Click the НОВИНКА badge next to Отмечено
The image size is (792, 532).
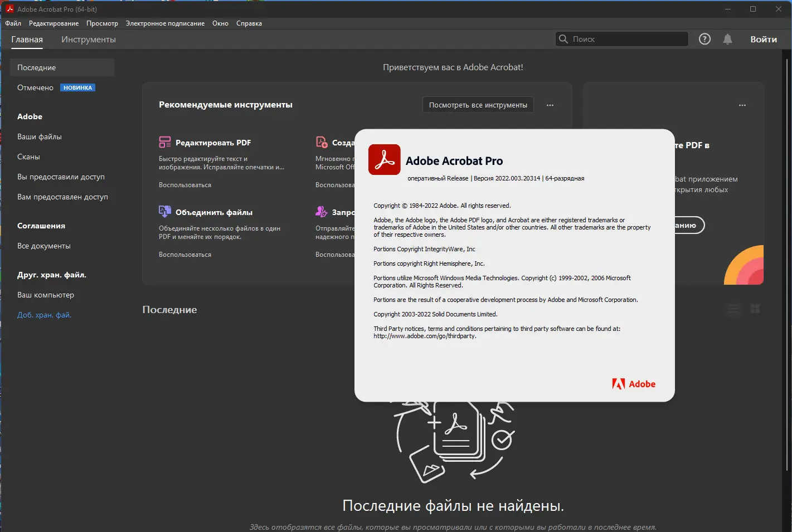click(77, 87)
